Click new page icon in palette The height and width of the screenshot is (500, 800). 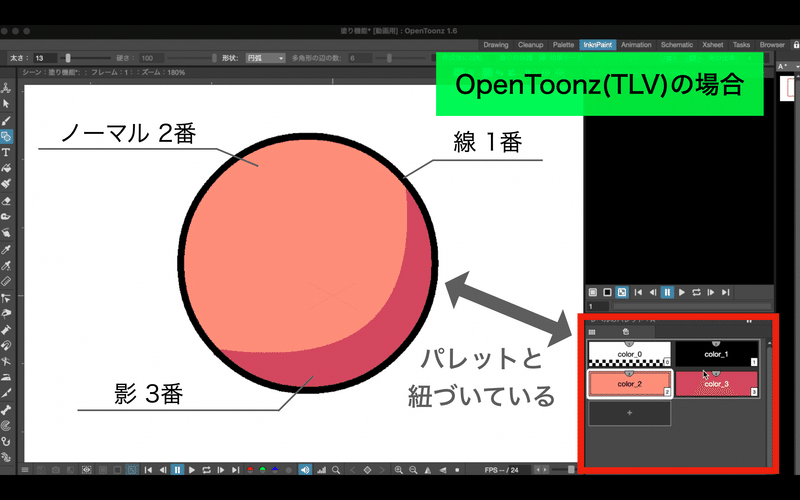point(626,332)
